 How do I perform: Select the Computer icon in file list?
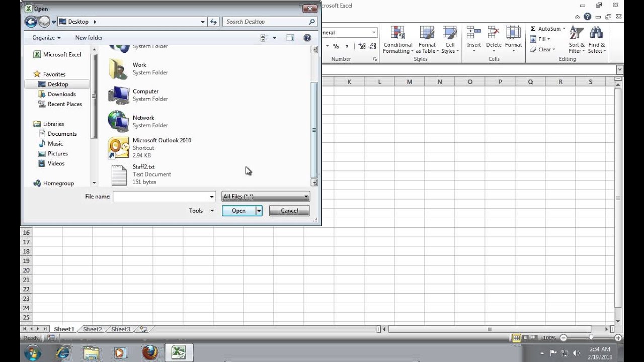tap(118, 95)
